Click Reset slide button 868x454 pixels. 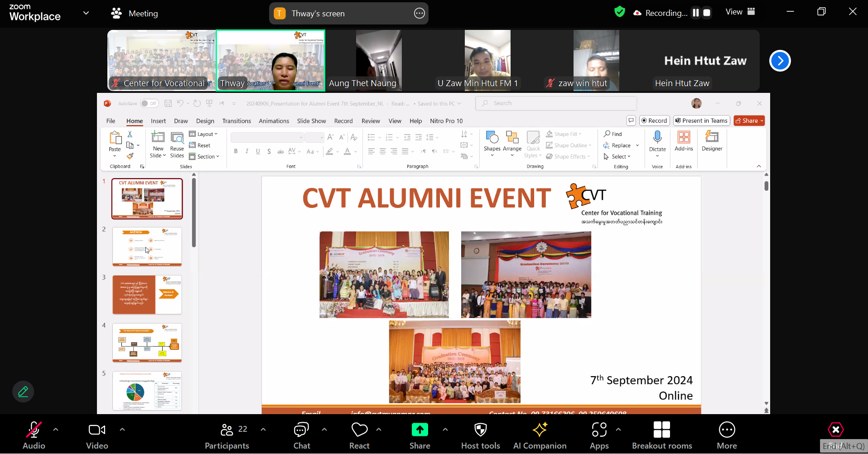click(200, 145)
